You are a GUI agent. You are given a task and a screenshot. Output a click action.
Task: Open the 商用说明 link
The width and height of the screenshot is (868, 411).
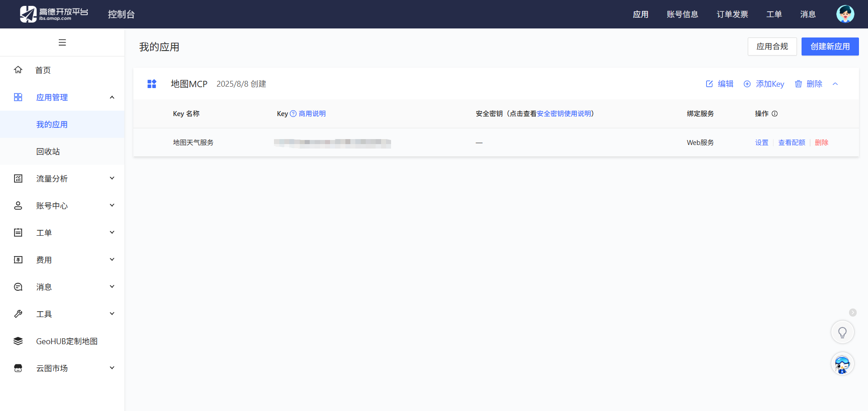(x=312, y=114)
